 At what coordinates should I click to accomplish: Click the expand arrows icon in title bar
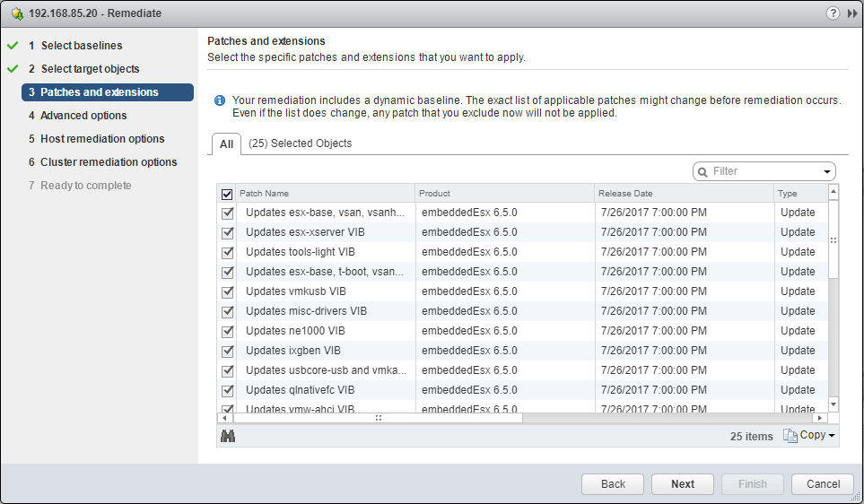851,13
